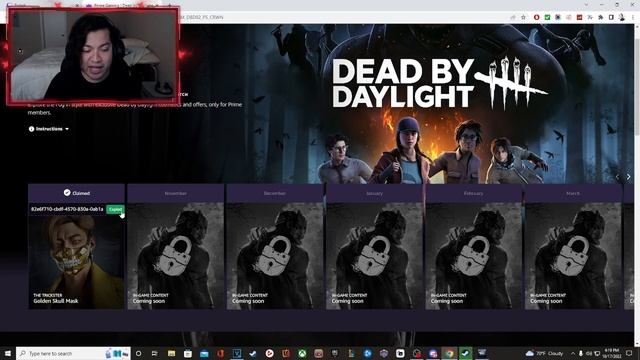The image size is (640, 360).
Task: Click the locked January Coming soon card
Action: click(374, 256)
